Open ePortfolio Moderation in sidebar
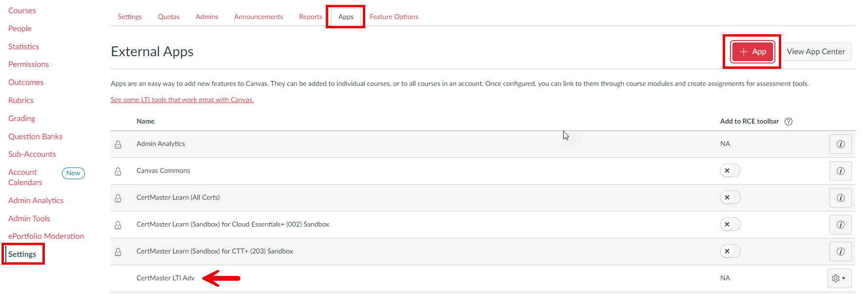The width and height of the screenshot is (868, 294). point(46,236)
